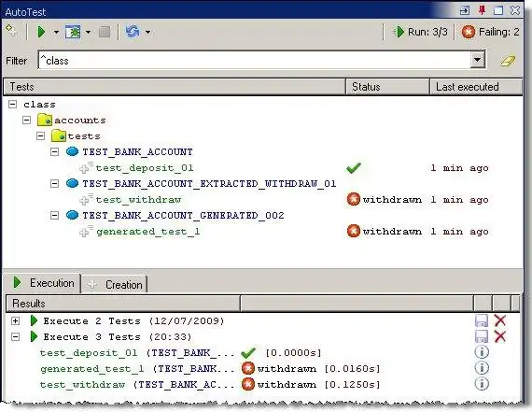532x412 pixels.
Task: Click test_withdraw feature icon in tree
Action: click(x=86, y=199)
